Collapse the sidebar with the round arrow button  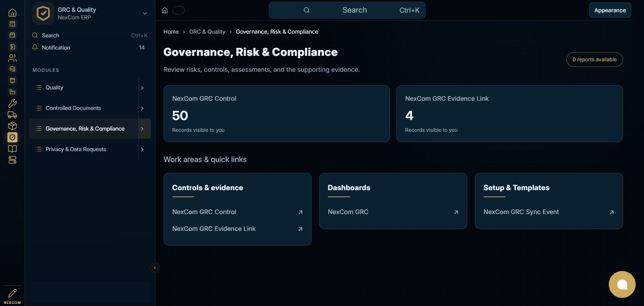coord(155,268)
